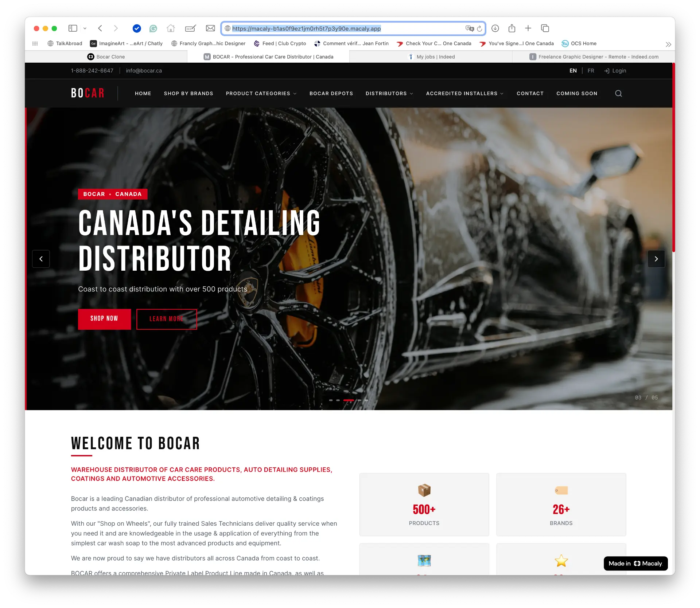Screen dimensions: 700x608
Task: Click the Login link
Action: 615,71
